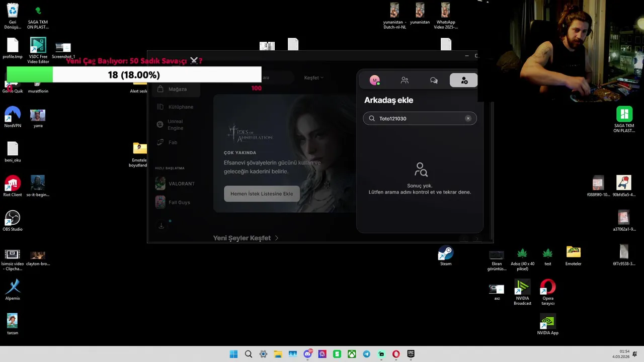Click the Fall Guys game thumbnail
Image resolution: width=644 pixels, height=362 pixels.
pos(160,202)
